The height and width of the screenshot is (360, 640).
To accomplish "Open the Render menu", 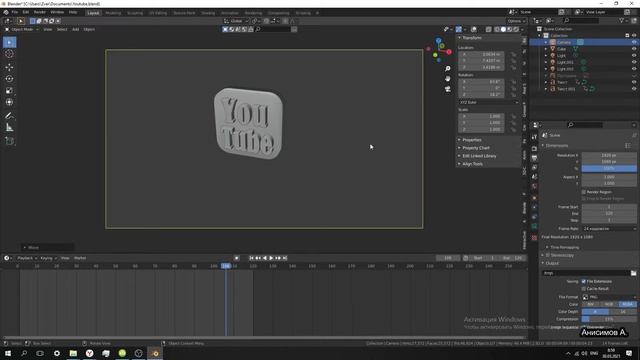I will click(x=40, y=12).
